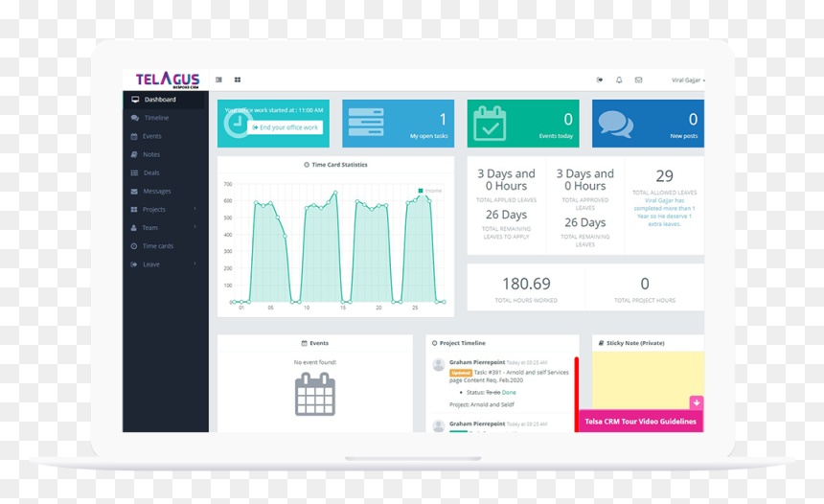Toggle the Income legend in chart

coord(430,191)
